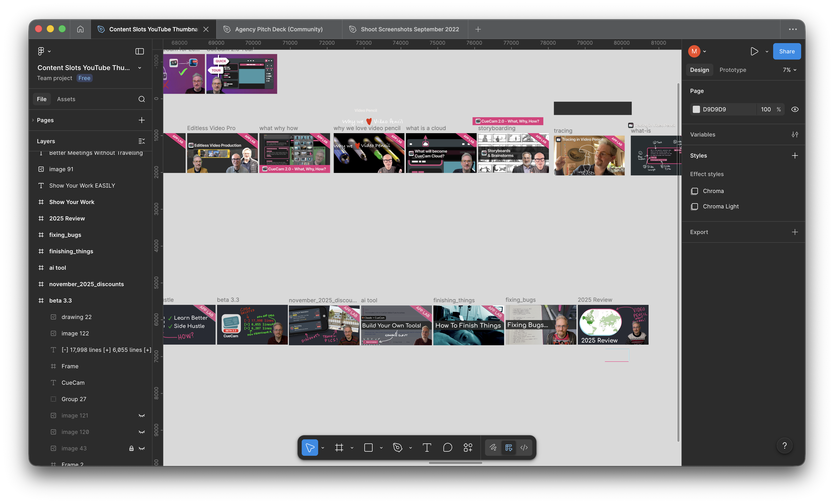Click the Share button
The width and height of the screenshot is (834, 504).
coord(786,51)
